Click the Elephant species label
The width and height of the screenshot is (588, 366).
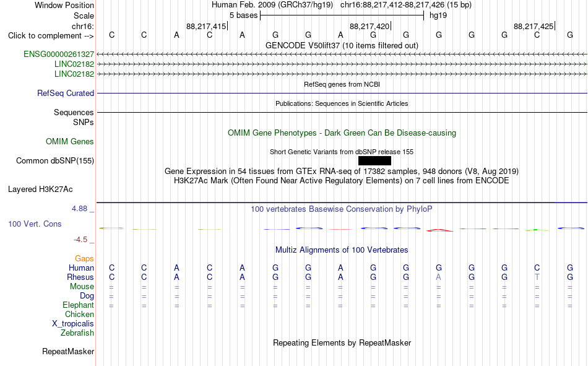78,305
